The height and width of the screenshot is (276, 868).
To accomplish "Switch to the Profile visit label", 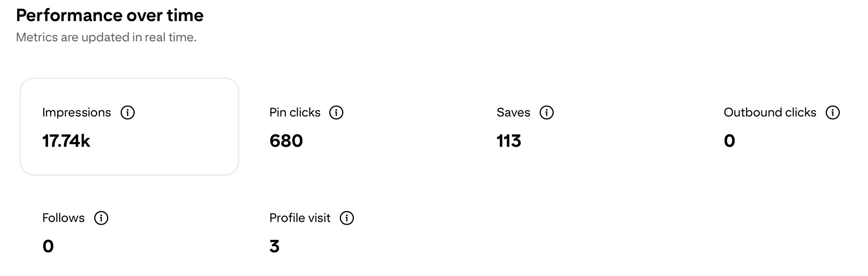I will (300, 218).
